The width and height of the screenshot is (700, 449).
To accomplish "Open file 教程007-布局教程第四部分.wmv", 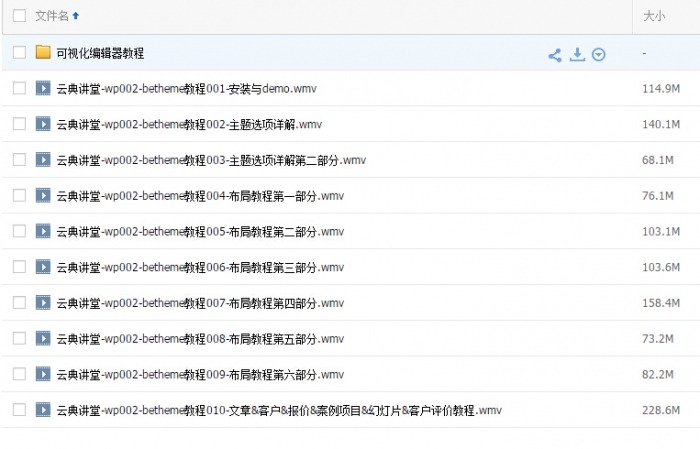I will point(200,303).
